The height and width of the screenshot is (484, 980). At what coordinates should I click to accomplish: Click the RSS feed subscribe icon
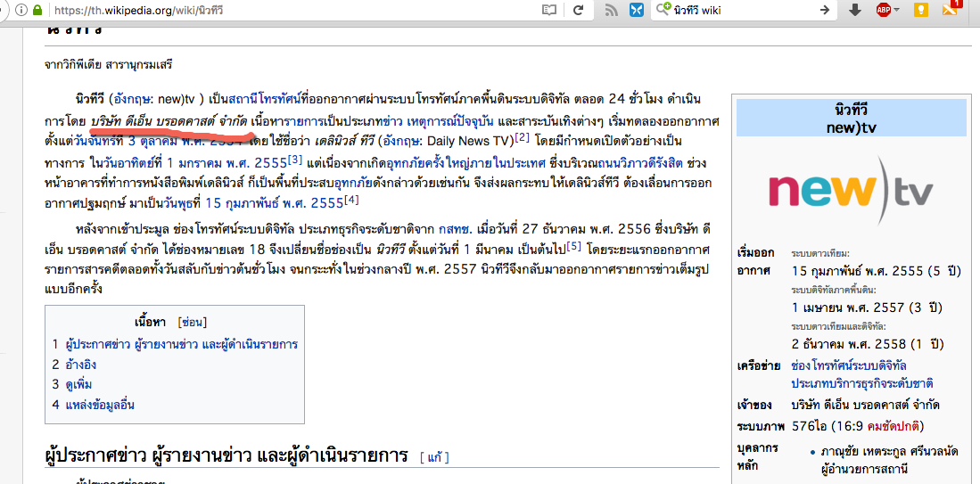(613, 10)
